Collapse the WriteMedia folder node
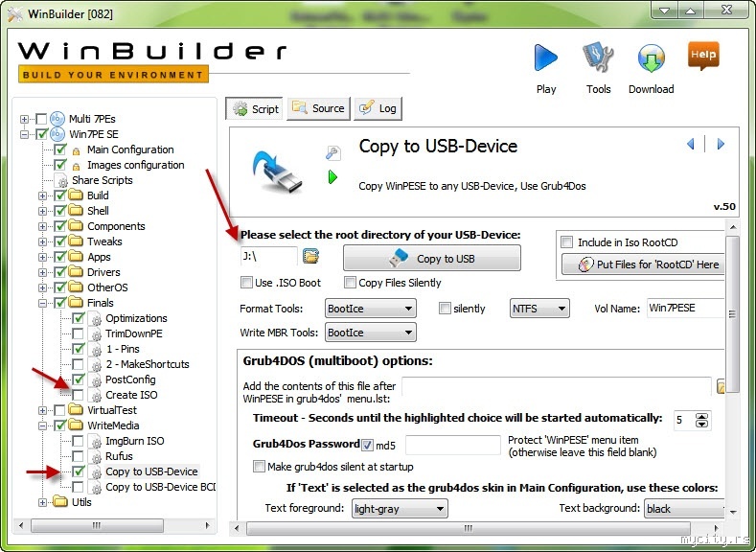 (42, 425)
